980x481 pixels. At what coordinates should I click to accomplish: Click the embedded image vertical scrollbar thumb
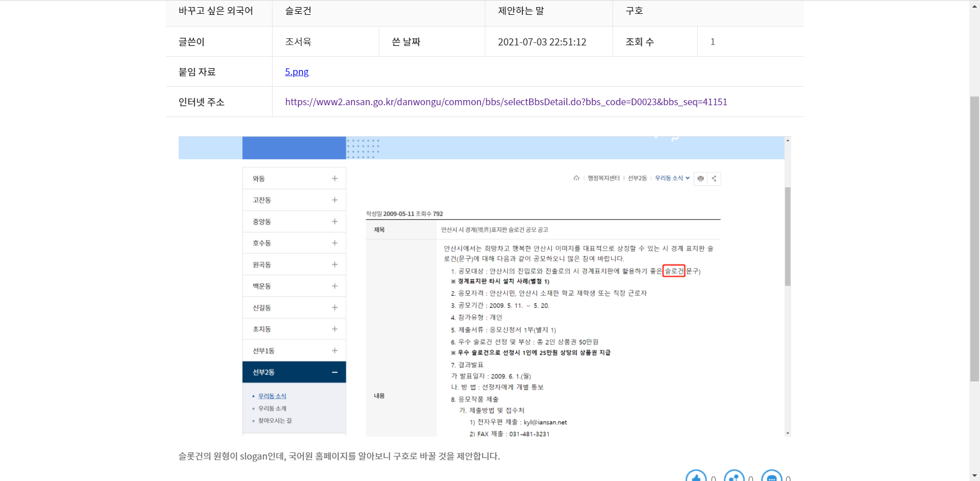click(x=788, y=236)
